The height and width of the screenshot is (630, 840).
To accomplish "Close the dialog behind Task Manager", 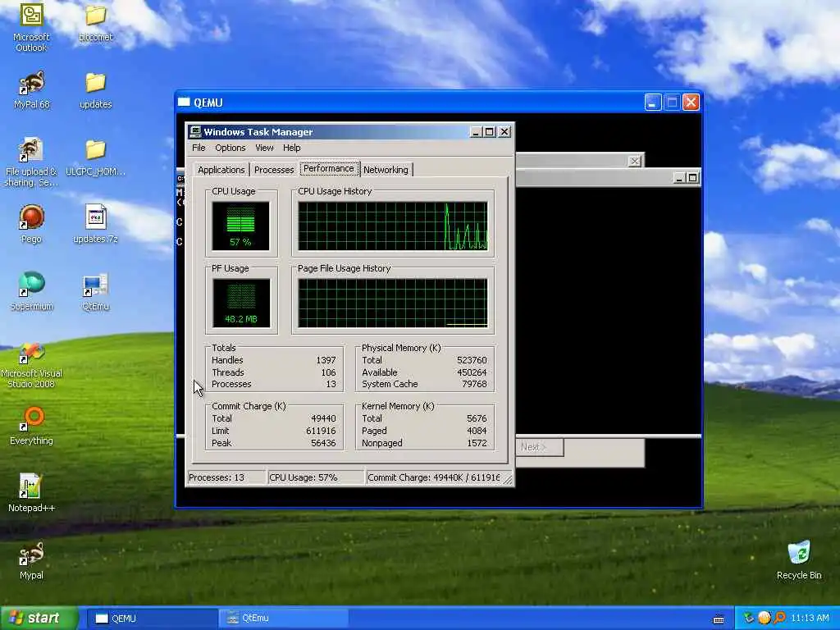I will [635, 161].
